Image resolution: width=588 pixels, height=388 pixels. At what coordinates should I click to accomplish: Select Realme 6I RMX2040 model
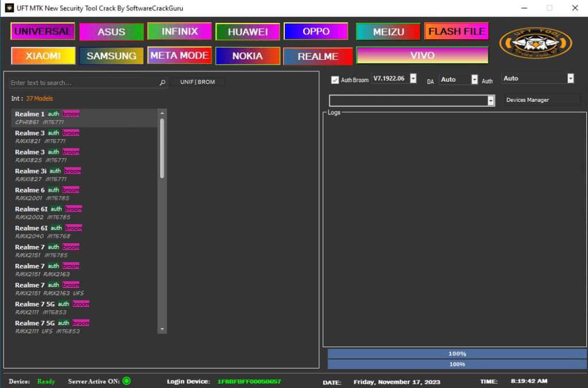pyautogui.click(x=85, y=232)
